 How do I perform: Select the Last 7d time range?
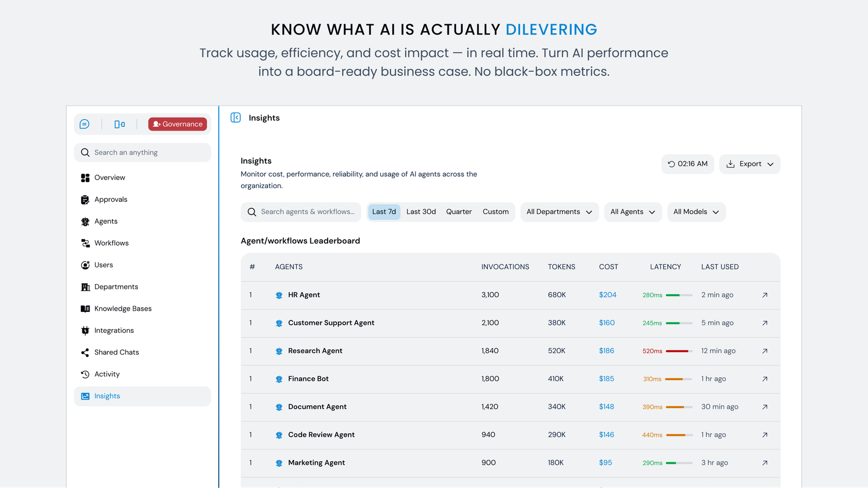384,212
